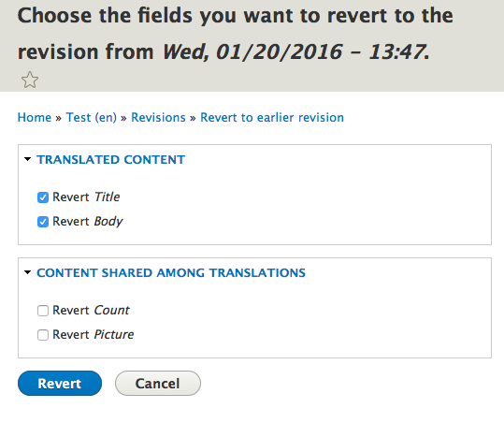Click the Revert Count label text
This screenshot has width=504, height=423.
point(91,310)
